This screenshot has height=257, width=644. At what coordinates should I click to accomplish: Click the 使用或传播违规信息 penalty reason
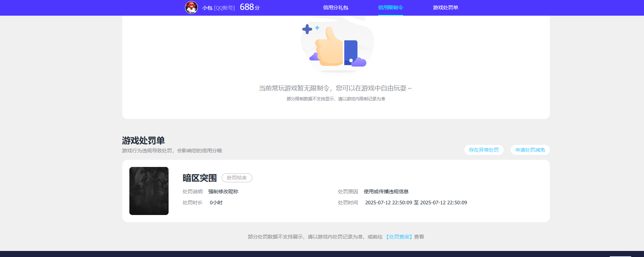click(386, 192)
